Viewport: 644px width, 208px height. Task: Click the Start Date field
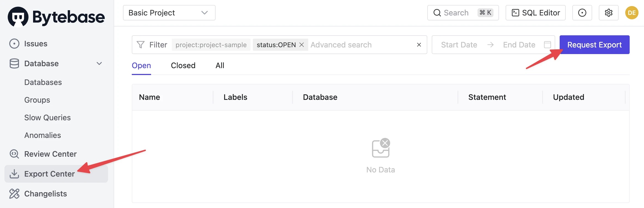point(459,45)
